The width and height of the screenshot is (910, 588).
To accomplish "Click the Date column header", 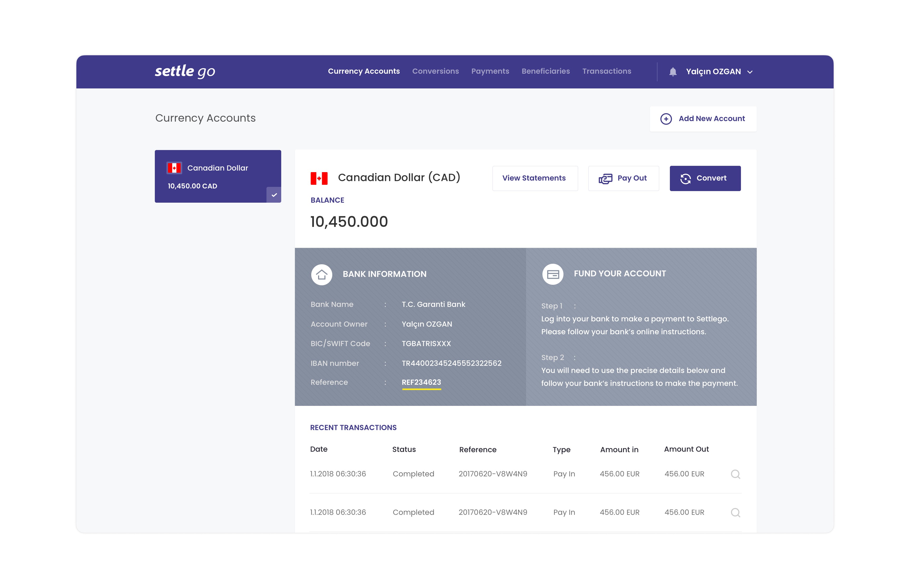I will [319, 449].
